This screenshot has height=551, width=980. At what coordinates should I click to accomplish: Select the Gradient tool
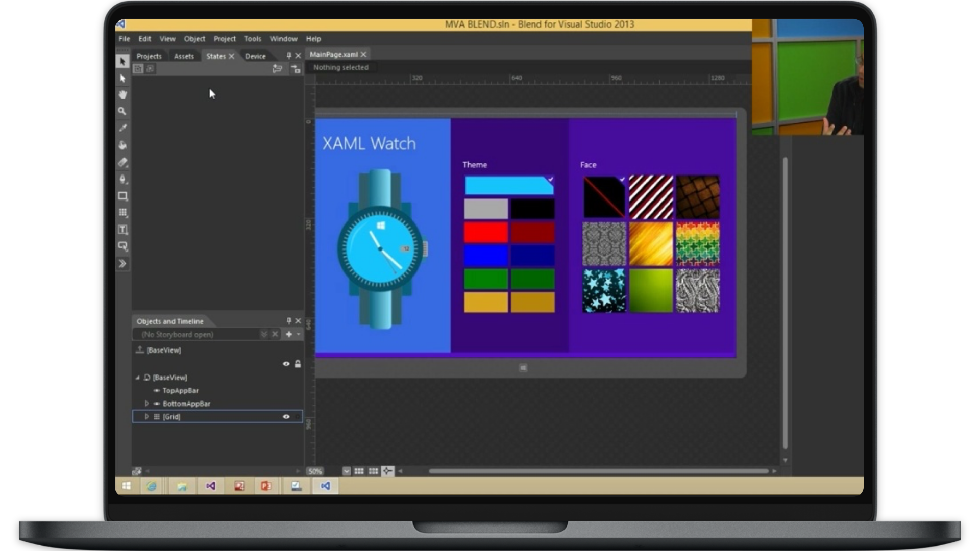coord(122,162)
